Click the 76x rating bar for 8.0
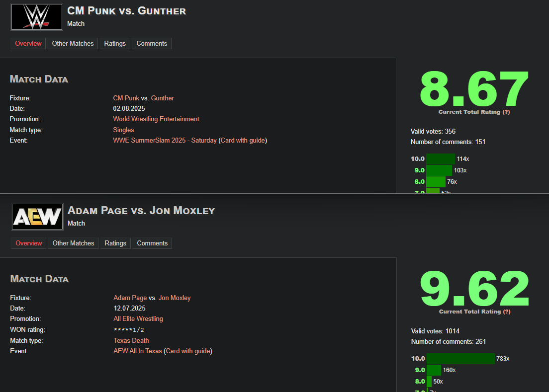549x392 pixels. 436,182
